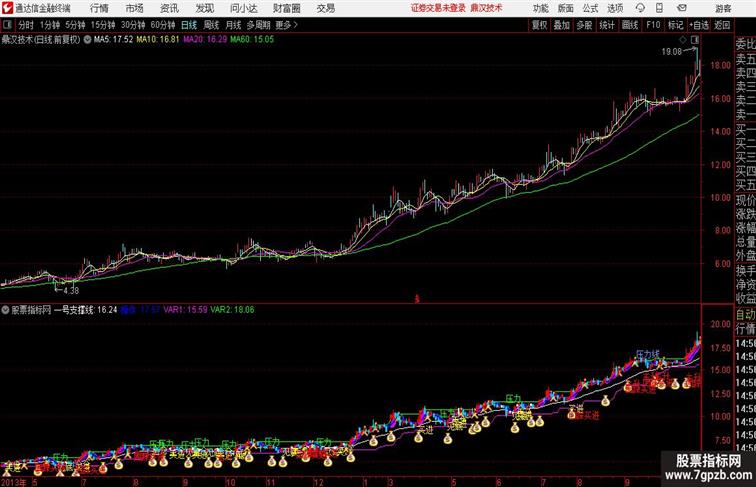Click the MA20: 16.29 value

(205, 40)
